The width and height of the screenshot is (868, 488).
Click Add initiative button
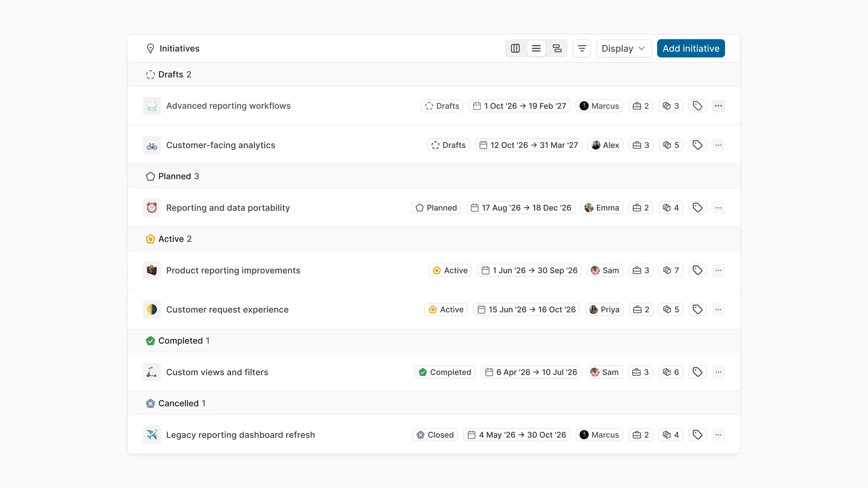[x=691, y=48]
